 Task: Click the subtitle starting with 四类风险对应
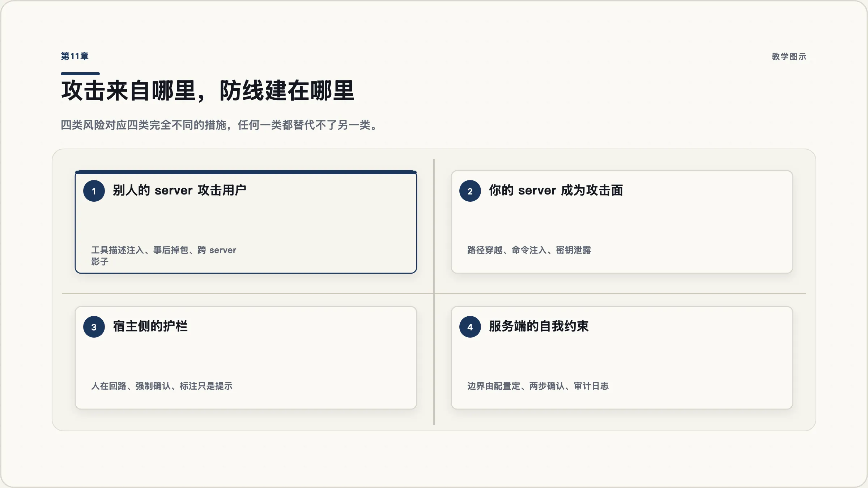click(220, 125)
